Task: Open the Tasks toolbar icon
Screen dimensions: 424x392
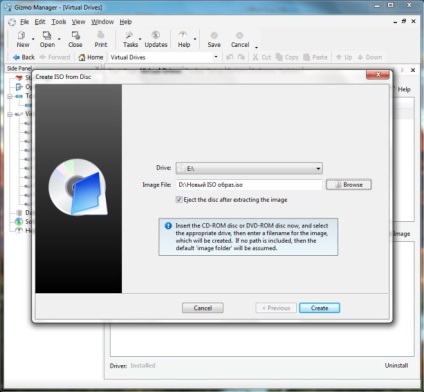Action: coord(130,39)
